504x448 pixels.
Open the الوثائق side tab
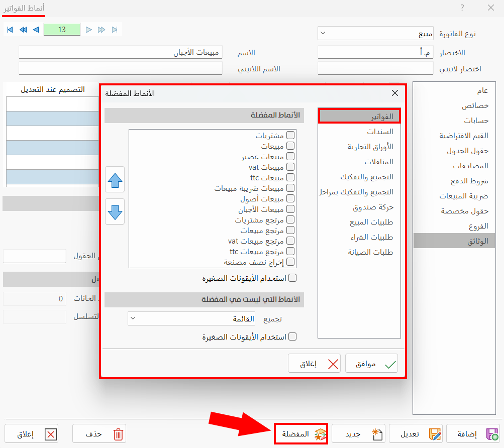coord(454,241)
